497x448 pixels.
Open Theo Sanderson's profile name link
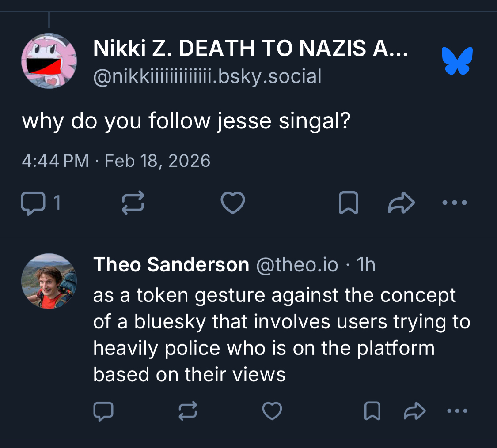(x=171, y=265)
